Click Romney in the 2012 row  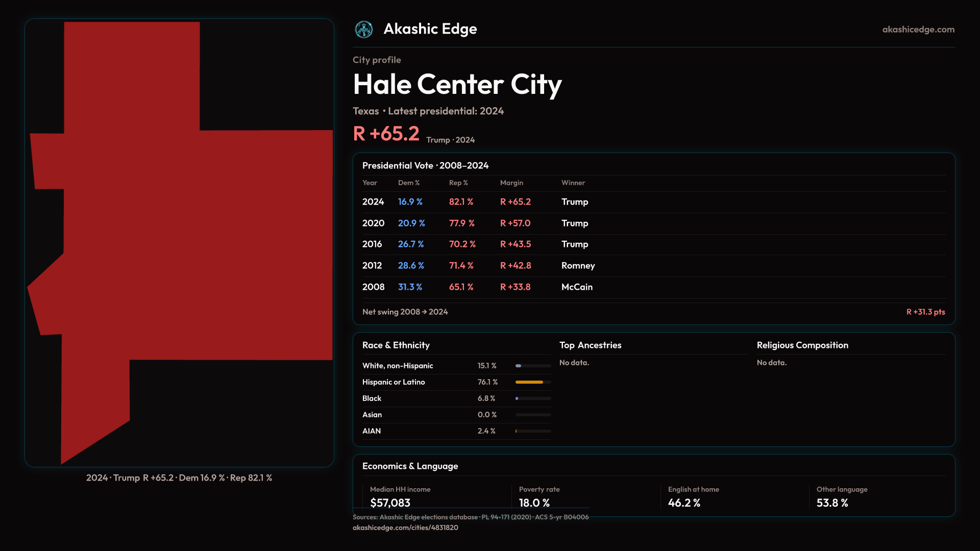pyautogui.click(x=578, y=266)
